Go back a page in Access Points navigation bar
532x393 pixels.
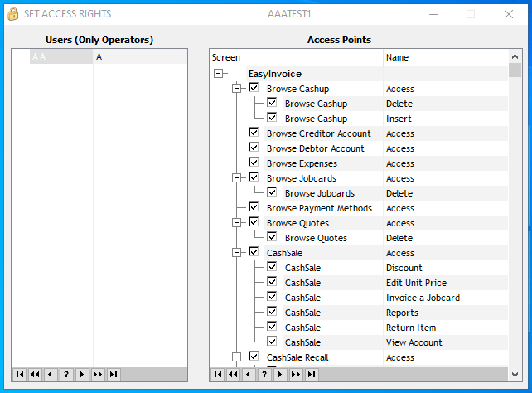click(233, 374)
